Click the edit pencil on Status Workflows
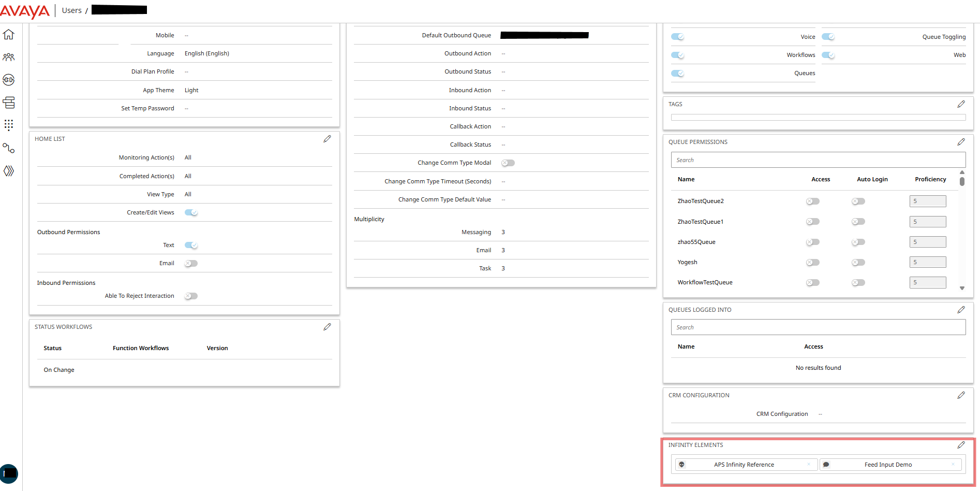980x491 pixels. [327, 327]
